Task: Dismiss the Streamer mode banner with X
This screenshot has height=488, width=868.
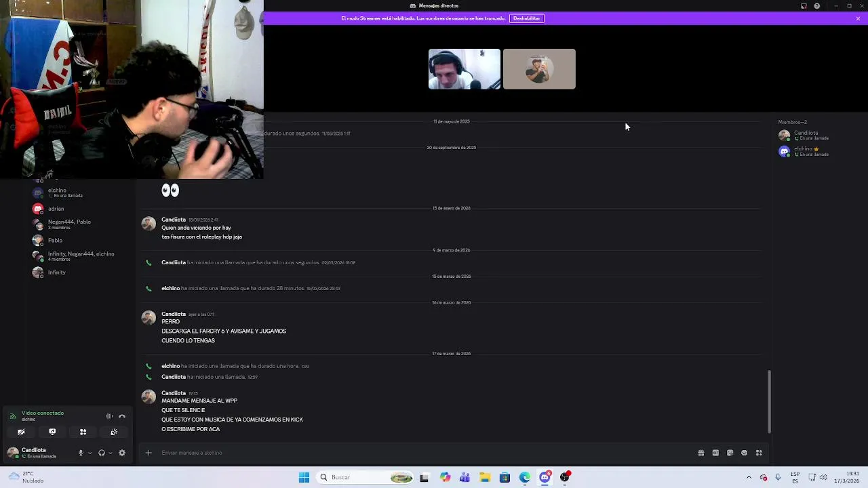Action: [858, 18]
